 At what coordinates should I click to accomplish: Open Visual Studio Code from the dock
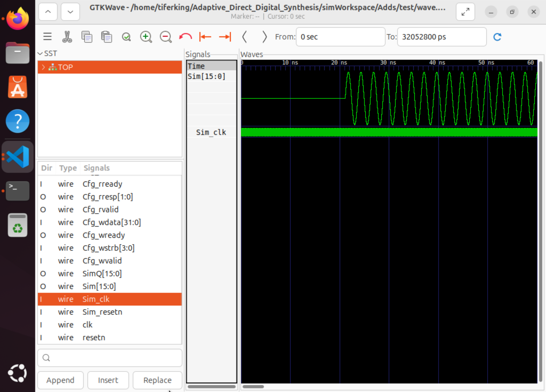18,157
